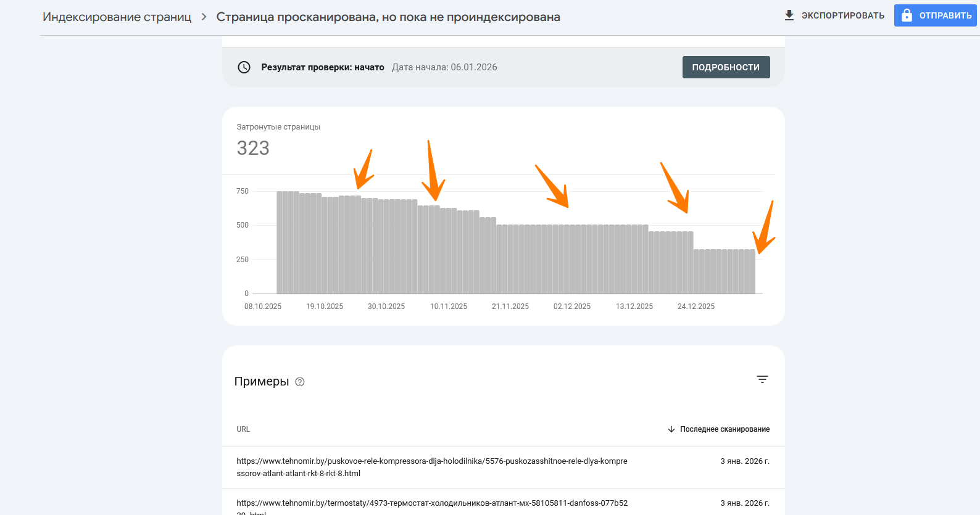Click the breadcrumb chevron separator
This screenshot has height=515, width=980.
click(x=204, y=17)
